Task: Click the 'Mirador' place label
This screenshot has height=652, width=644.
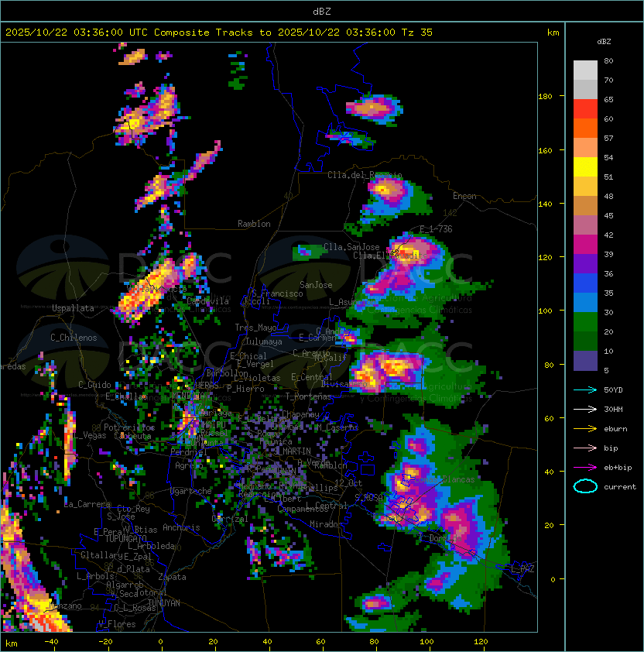Action: point(327,524)
